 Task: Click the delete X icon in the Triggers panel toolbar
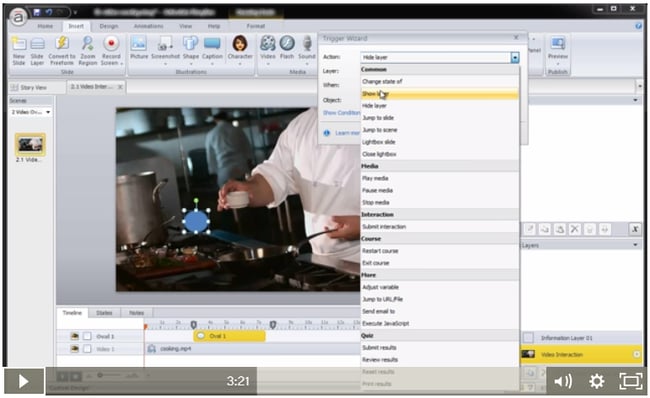click(575, 229)
